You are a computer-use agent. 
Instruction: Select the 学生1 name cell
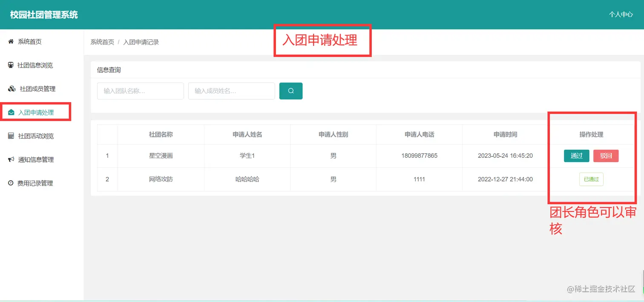point(247,156)
